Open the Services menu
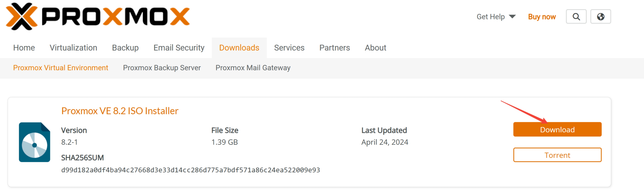Viewport: 644px width, 191px height. coord(289,48)
